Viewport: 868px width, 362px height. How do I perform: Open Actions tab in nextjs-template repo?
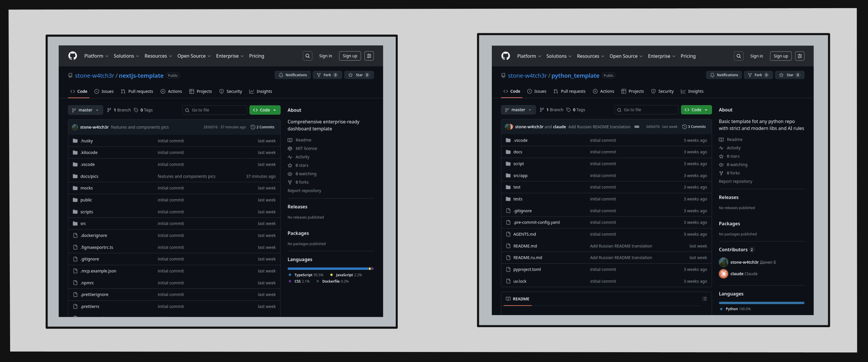[x=171, y=91]
